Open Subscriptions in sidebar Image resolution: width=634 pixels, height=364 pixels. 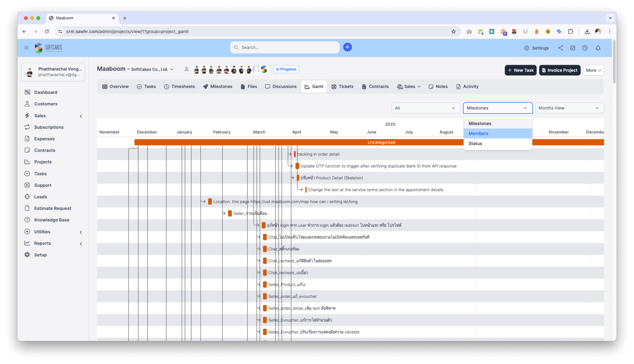pos(49,127)
